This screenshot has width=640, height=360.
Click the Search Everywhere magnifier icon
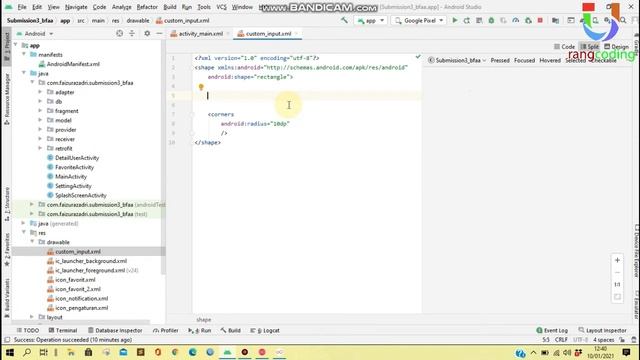pyautogui.click(x=623, y=20)
